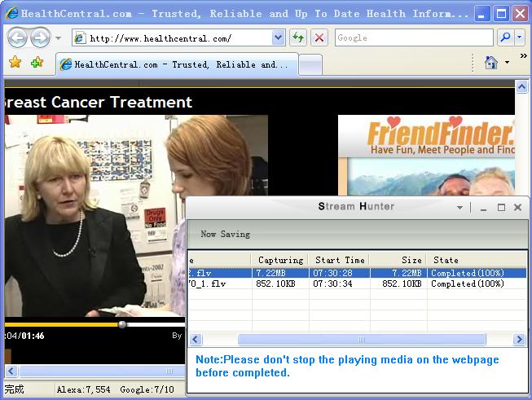Minimize the Stream Hunter window
The height and width of the screenshot is (400, 532).
(x=483, y=208)
